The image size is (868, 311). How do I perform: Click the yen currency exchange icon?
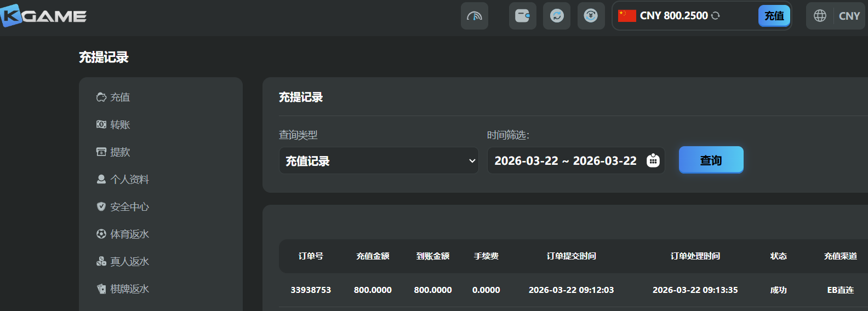point(591,16)
